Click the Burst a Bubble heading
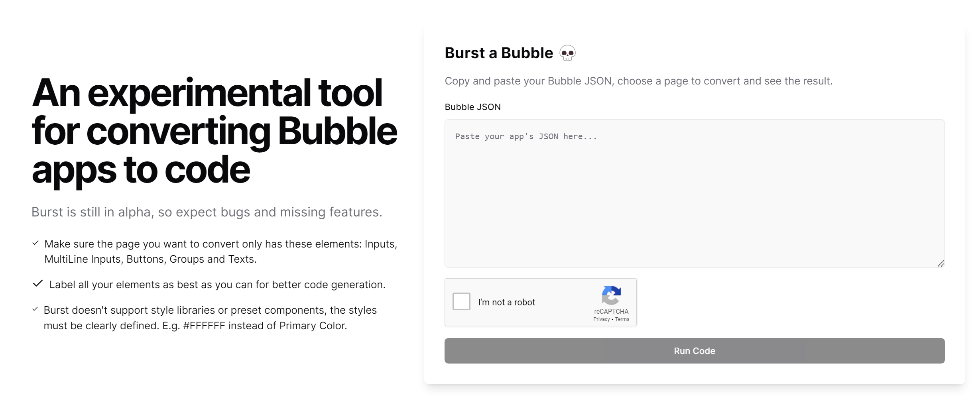The width and height of the screenshot is (980, 403). coord(499,53)
